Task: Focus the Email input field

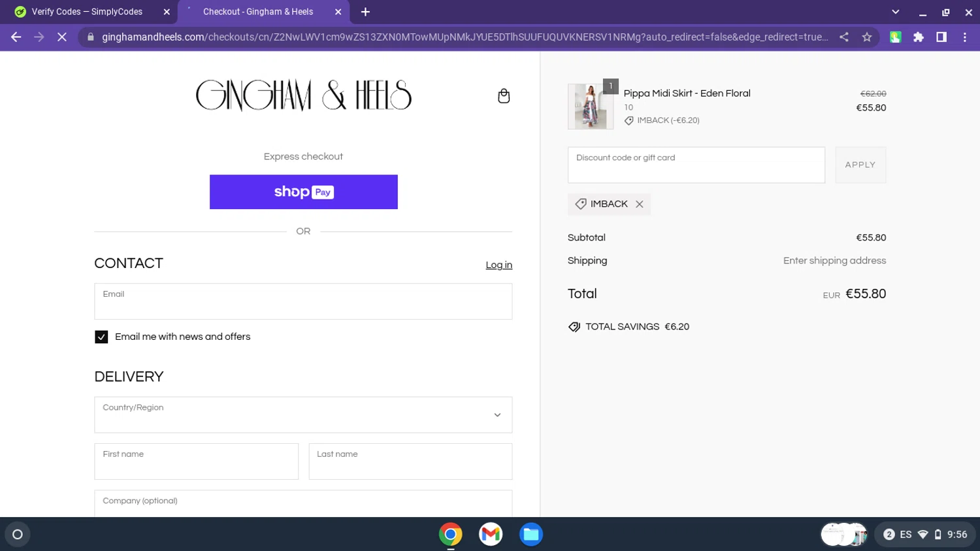Action: [303, 301]
